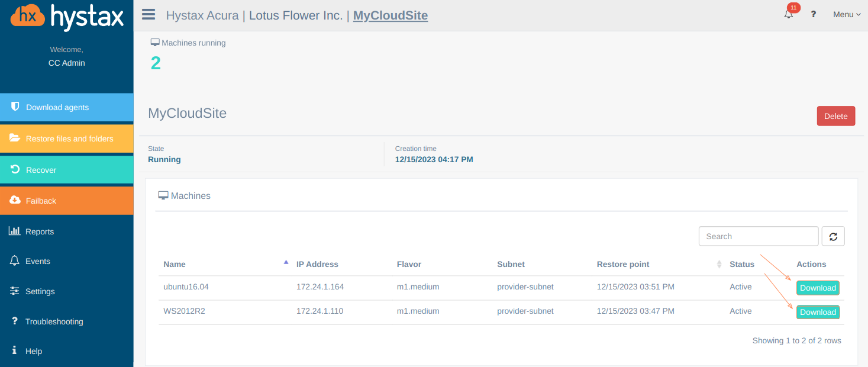Click the bar chart Reports icon

pyautogui.click(x=14, y=231)
